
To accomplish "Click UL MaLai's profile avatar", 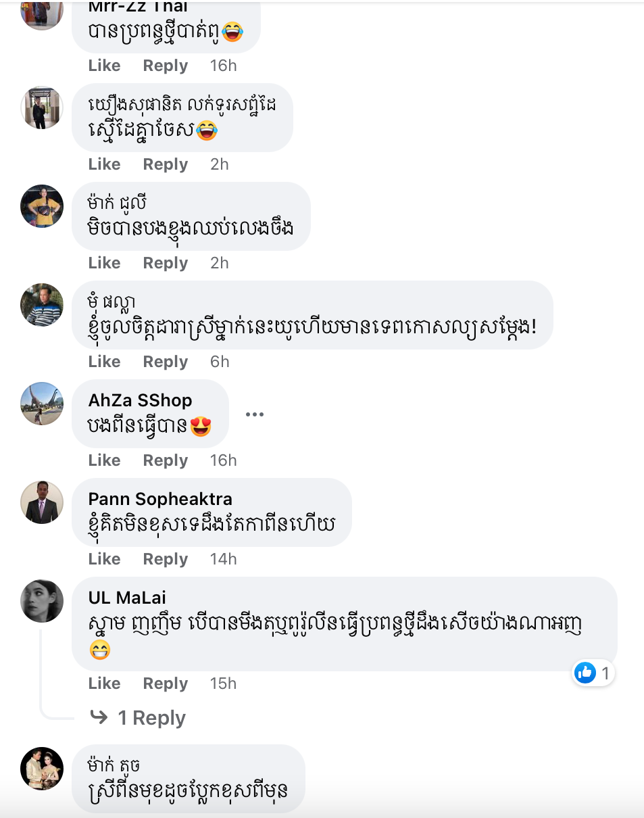I will (x=42, y=601).
